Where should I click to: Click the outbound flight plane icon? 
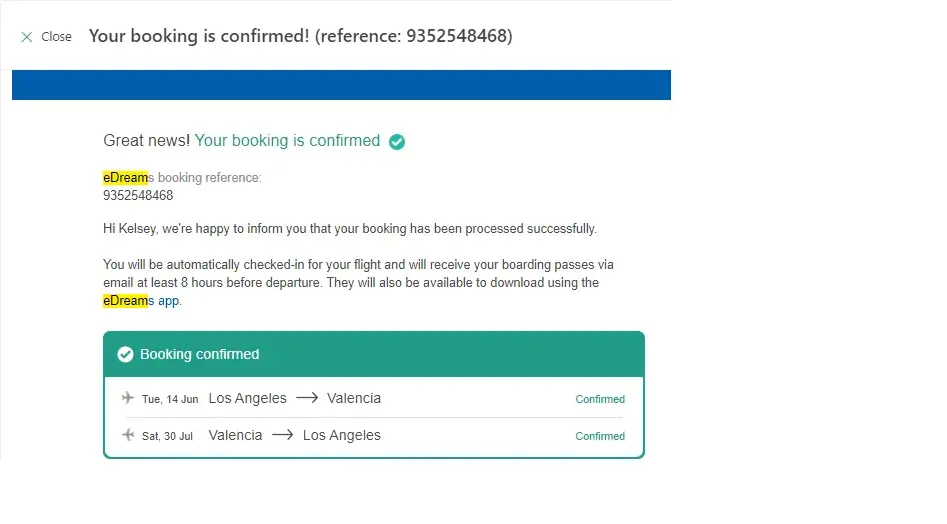point(128,398)
